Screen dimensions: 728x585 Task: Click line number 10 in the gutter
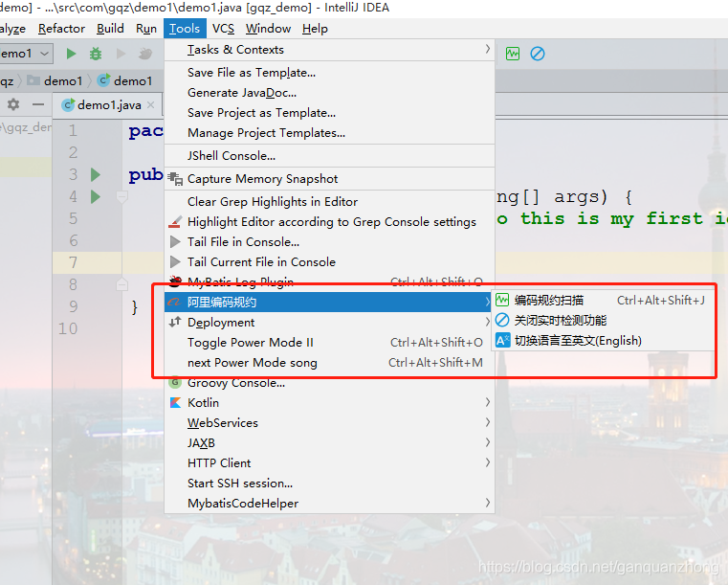tap(68, 328)
